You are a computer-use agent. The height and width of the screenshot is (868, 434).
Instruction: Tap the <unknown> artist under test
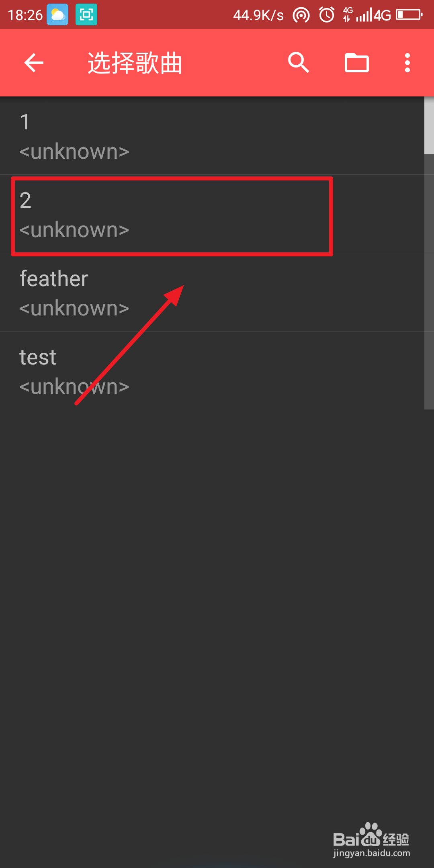click(74, 387)
